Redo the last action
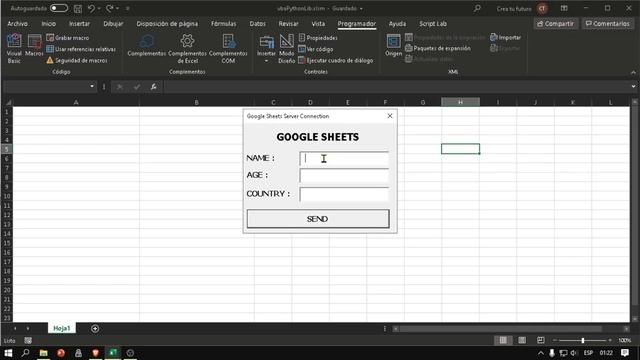Screen dimensions: 640x360 pyautogui.click(x=109, y=8)
